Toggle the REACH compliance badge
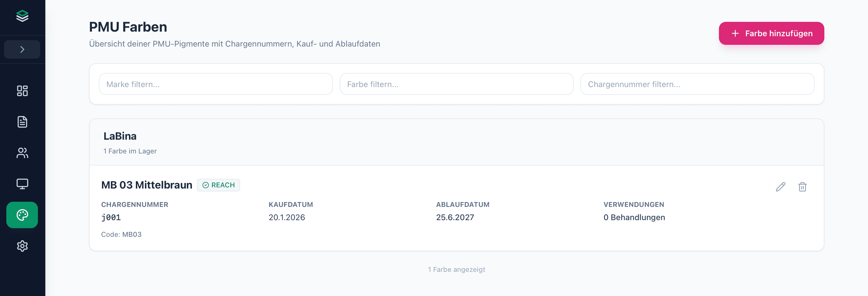Screen dimensions: 868x296 coord(218,185)
